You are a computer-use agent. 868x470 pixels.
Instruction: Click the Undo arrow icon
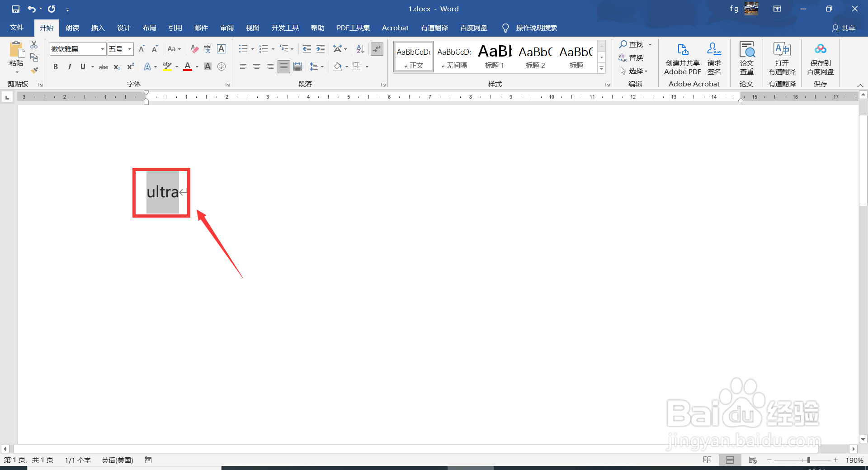pyautogui.click(x=31, y=9)
